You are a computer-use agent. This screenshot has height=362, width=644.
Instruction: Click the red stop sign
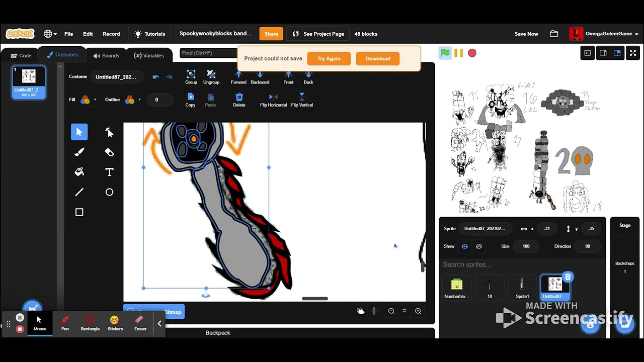[472, 53]
